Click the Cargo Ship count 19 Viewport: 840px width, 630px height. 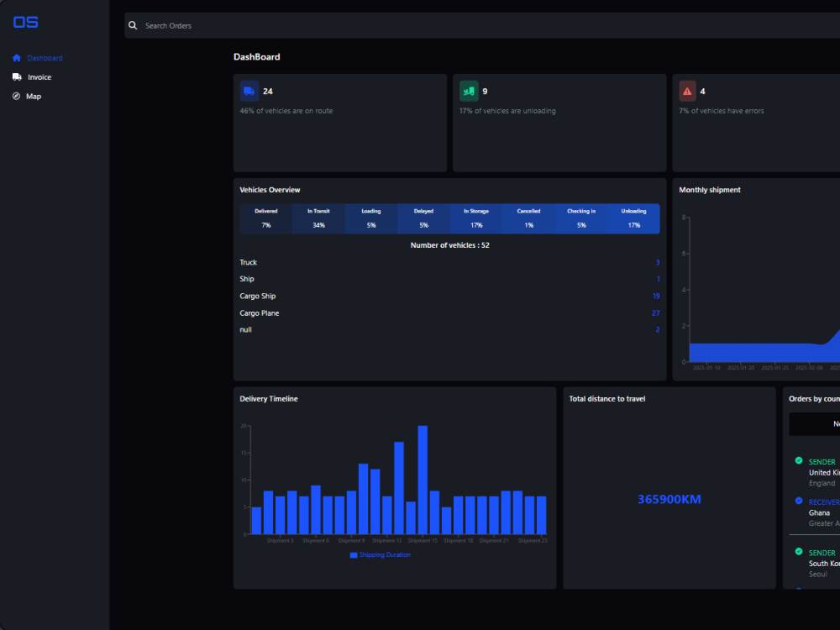coord(656,297)
